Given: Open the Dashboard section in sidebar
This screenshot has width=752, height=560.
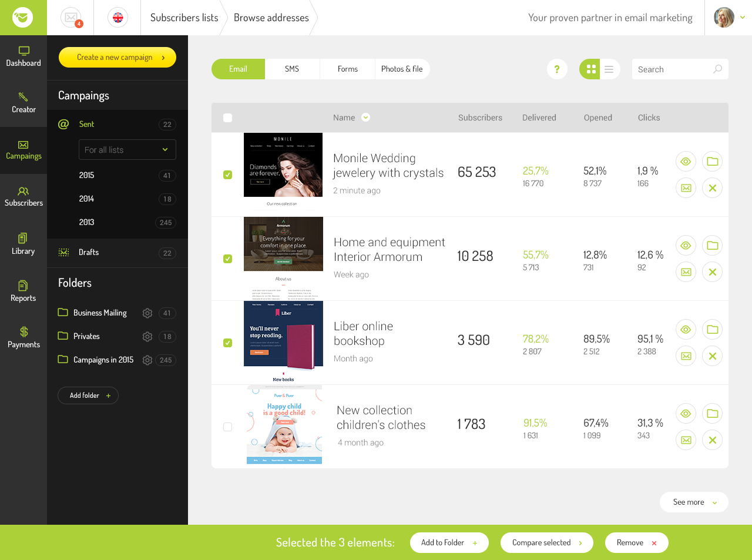Looking at the screenshot, I should coord(23,56).
